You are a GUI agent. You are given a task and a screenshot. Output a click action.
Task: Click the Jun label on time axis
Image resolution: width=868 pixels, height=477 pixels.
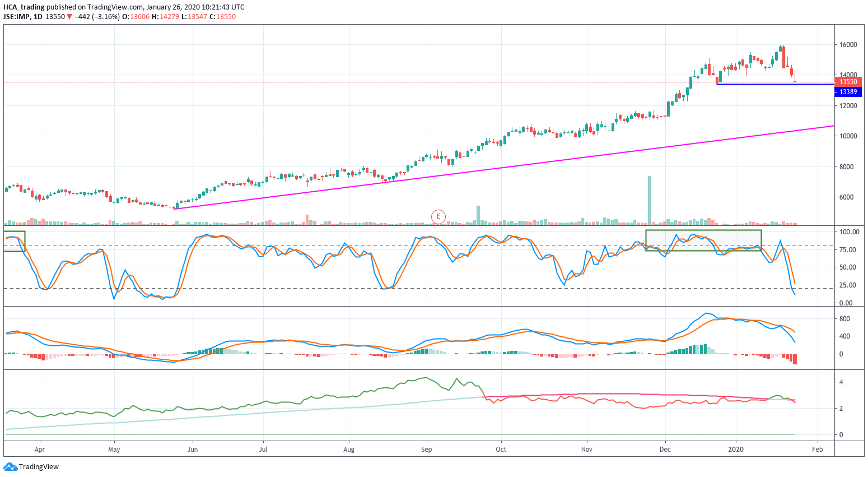pyautogui.click(x=193, y=450)
